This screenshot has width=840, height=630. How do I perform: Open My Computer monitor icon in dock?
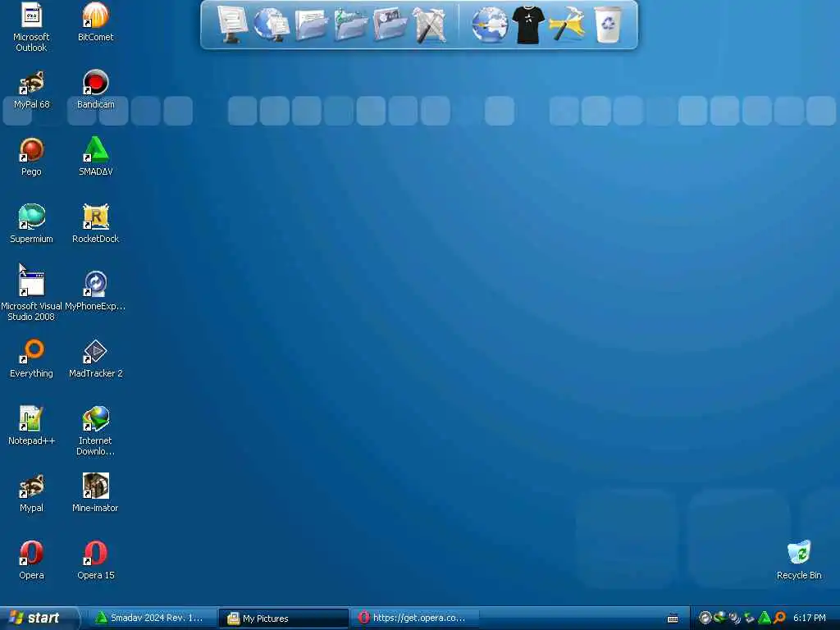232,25
